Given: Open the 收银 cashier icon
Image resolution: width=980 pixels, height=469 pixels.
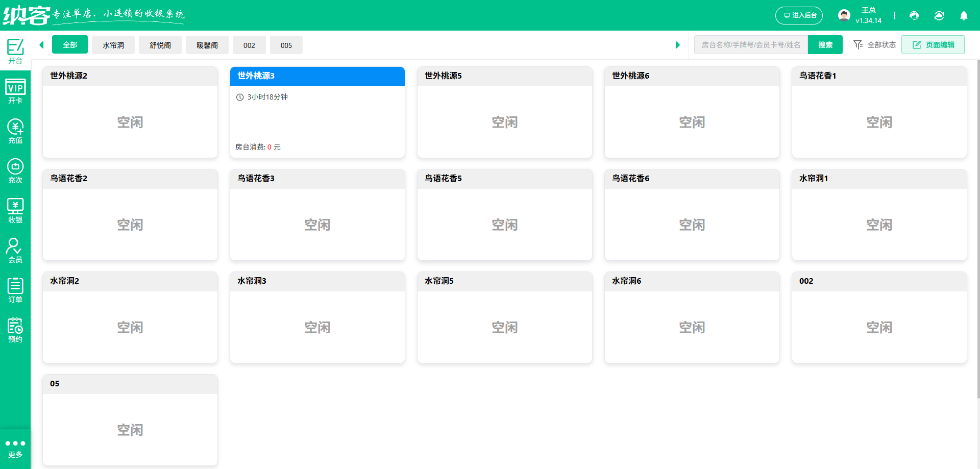Looking at the screenshot, I should [x=15, y=211].
